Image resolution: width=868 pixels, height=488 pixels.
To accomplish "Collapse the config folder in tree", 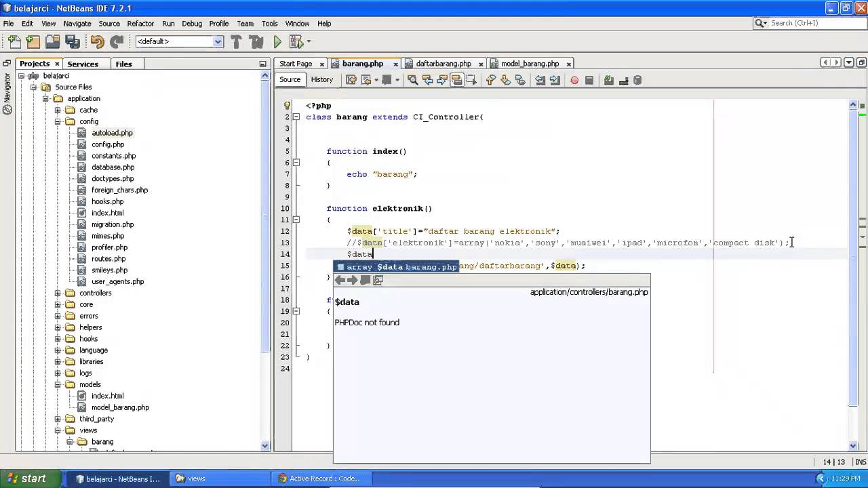I will [x=58, y=122].
